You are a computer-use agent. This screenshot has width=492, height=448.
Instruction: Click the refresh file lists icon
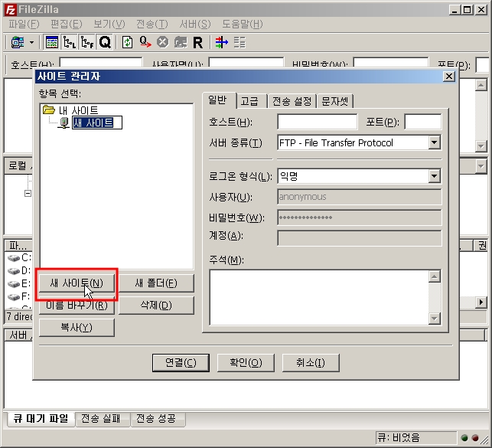[x=128, y=42]
